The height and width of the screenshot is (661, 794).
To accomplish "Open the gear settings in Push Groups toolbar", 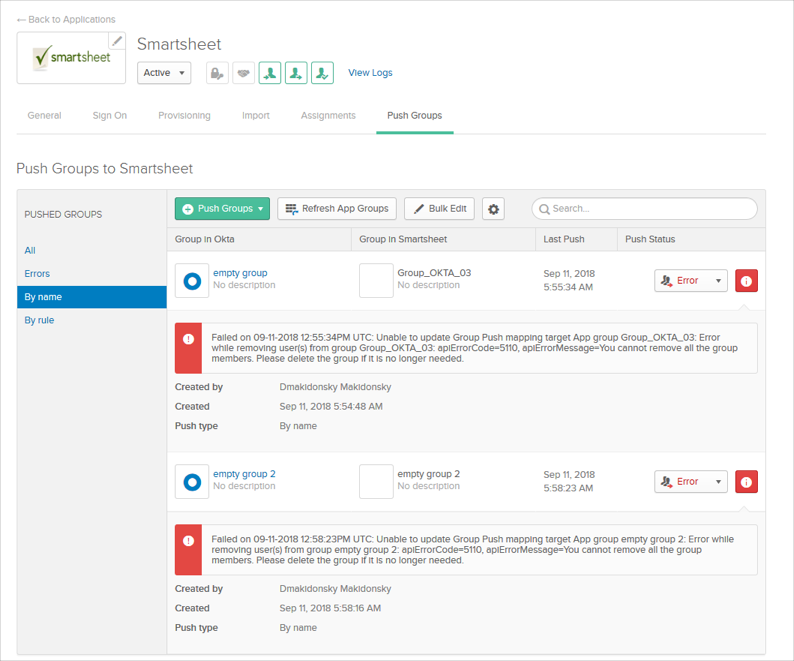I will pyautogui.click(x=493, y=209).
